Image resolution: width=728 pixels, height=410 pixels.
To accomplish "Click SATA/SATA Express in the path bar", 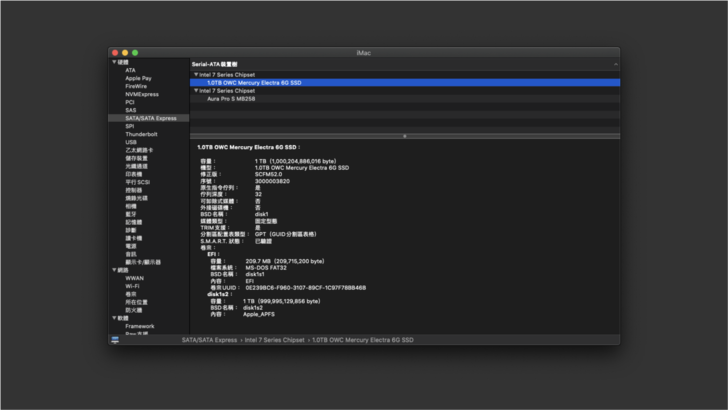I will pyautogui.click(x=209, y=340).
